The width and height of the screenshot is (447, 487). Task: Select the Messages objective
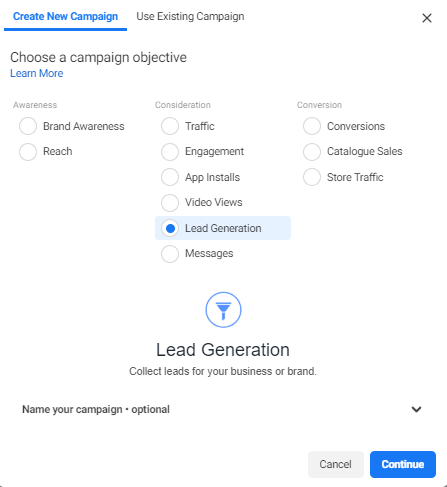click(170, 254)
